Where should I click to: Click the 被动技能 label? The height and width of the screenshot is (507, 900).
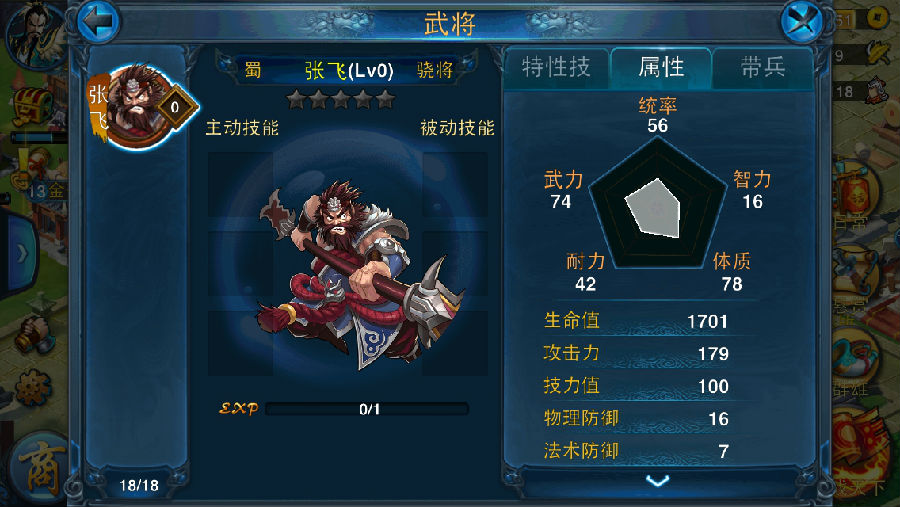pyautogui.click(x=457, y=127)
